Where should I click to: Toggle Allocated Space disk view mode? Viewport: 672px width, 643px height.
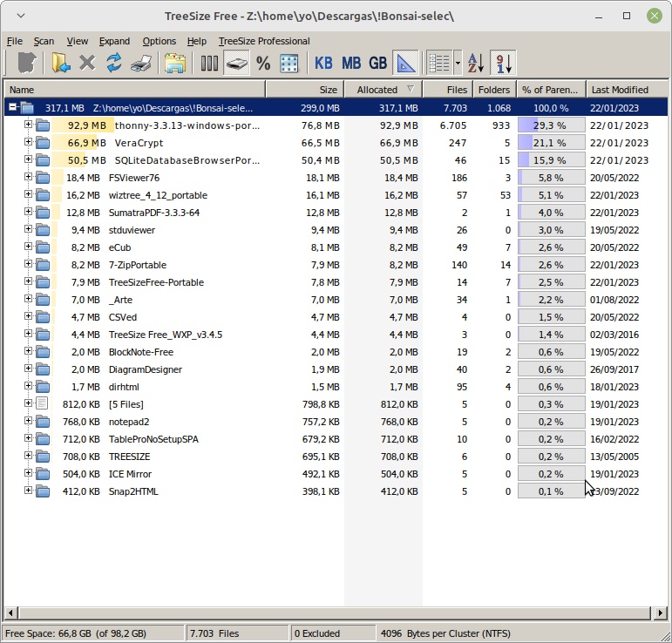236,63
